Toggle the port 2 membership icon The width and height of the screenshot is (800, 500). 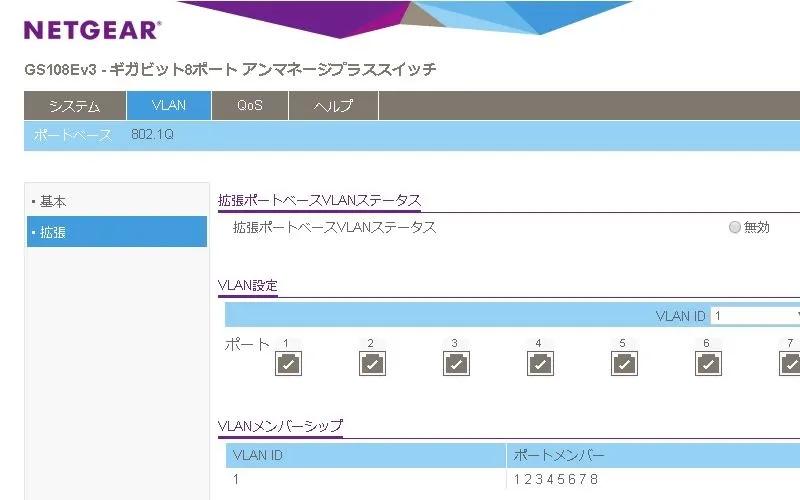click(372, 364)
